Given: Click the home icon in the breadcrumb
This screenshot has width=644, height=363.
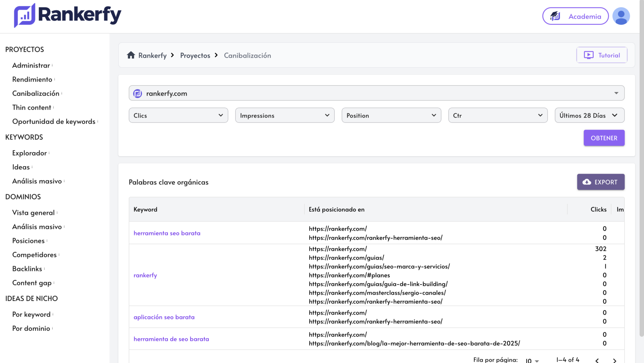Looking at the screenshot, I should tap(131, 55).
